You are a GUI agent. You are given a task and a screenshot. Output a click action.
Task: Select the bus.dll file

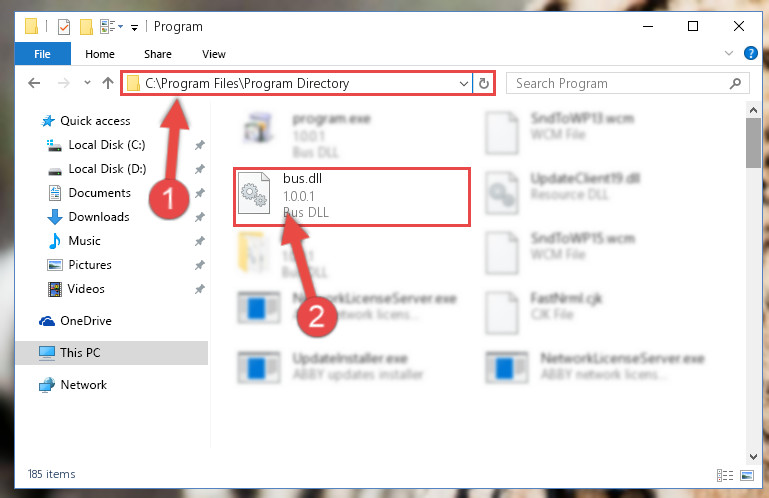click(352, 196)
